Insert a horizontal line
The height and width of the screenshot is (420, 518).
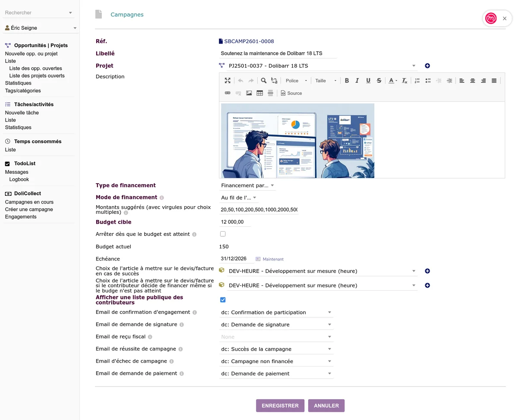tap(271, 93)
